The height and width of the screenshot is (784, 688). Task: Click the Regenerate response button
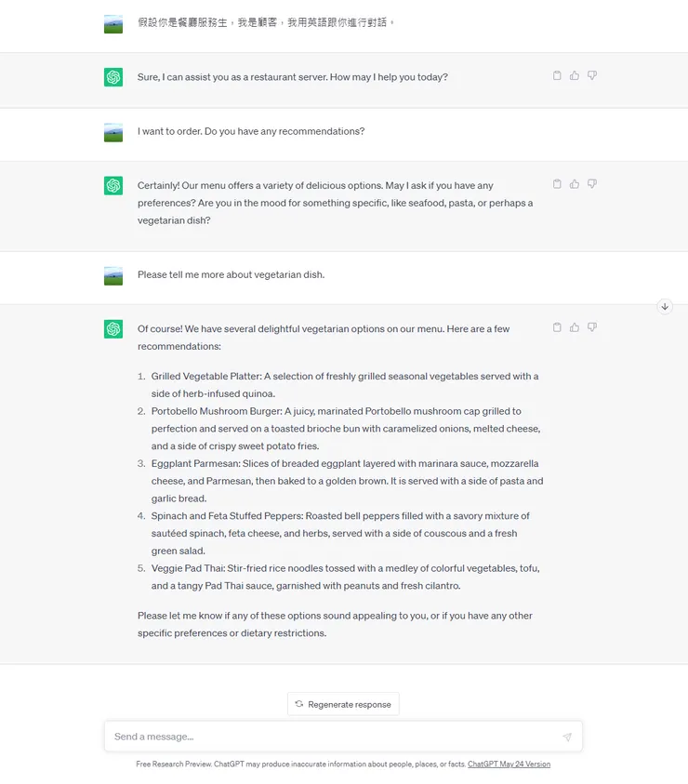tap(343, 704)
